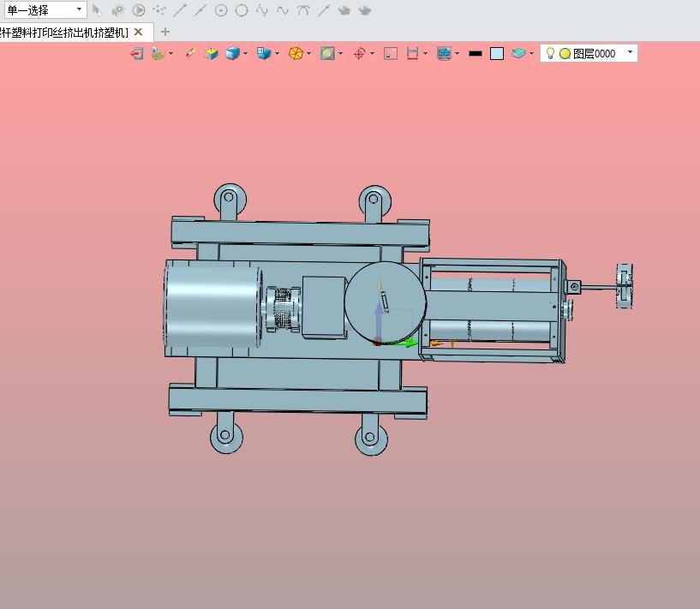Click the view manager hand icon

tap(158, 54)
